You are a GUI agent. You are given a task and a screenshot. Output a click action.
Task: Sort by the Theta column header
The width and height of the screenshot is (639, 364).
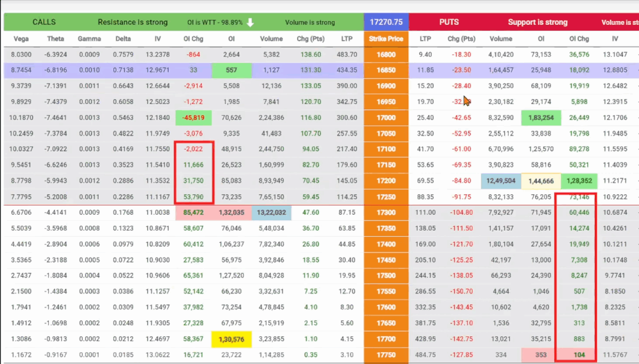pos(56,38)
